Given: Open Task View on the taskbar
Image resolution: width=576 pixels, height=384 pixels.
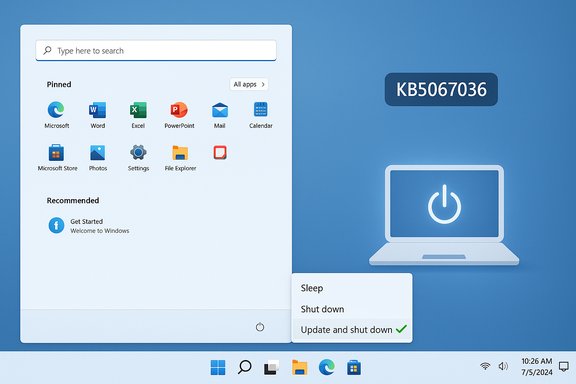Looking at the screenshot, I should point(271,367).
